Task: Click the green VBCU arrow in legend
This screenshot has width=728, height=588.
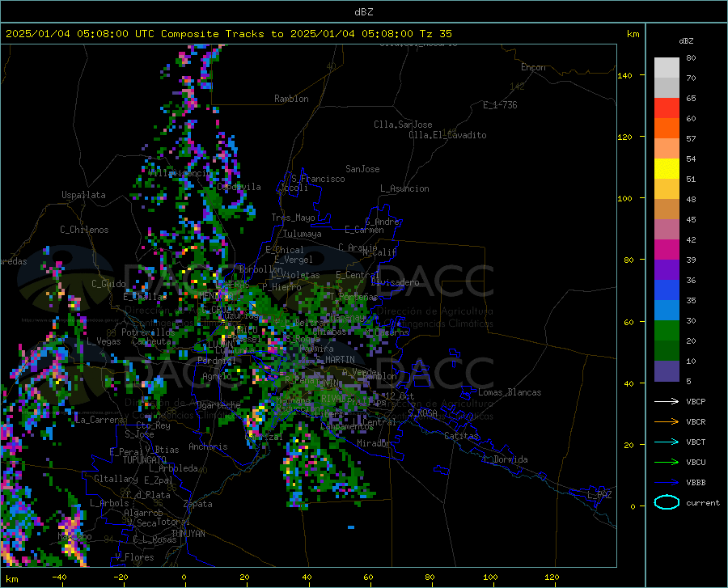Action: coord(667,463)
